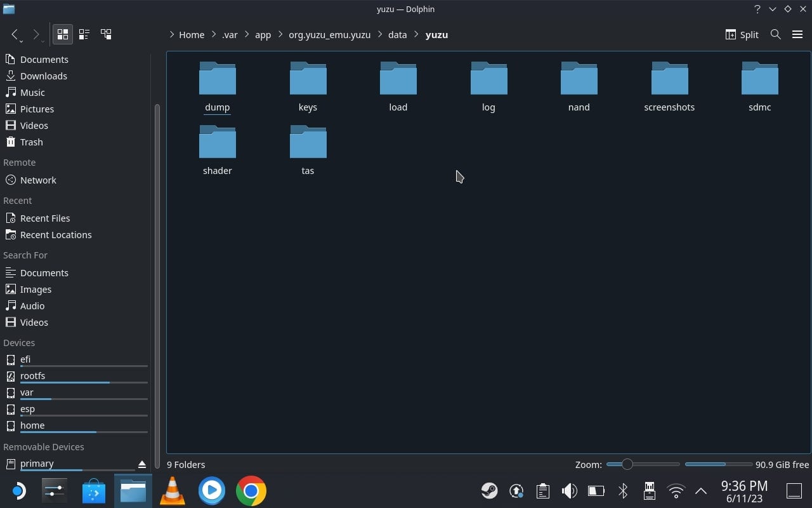The height and width of the screenshot is (508, 812).
Task: Open the hamburger menu
Action: (x=797, y=34)
